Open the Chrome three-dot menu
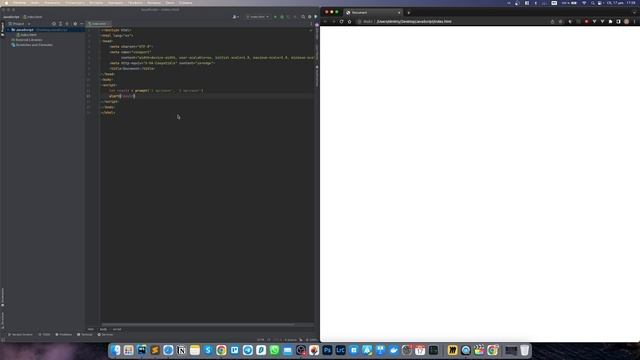This screenshot has width=640, height=360. click(635, 21)
